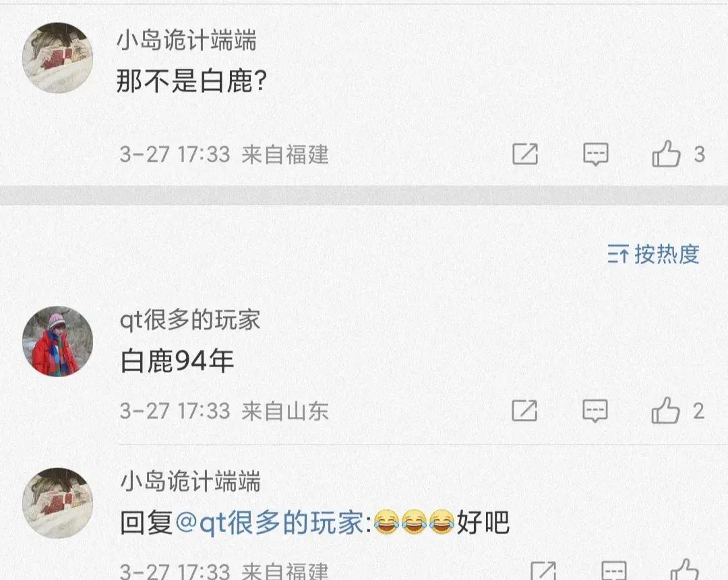728x580 pixels.
Task: Like the top comment with 3 likes
Action: [666, 154]
